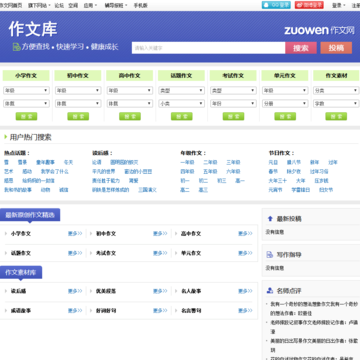Image resolution: width=360 pixels, height=360 pixels.
Task: Click 更多 link beside 考试作文
Action: pos(160,253)
